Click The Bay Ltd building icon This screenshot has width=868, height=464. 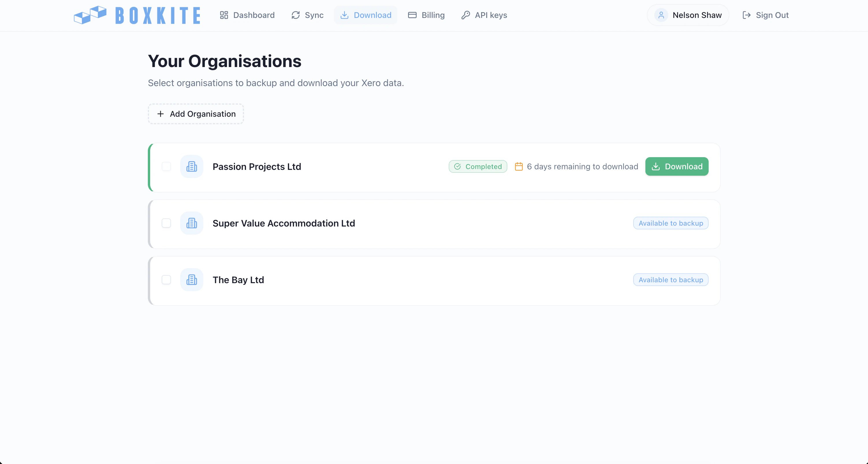click(x=192, y=280)
